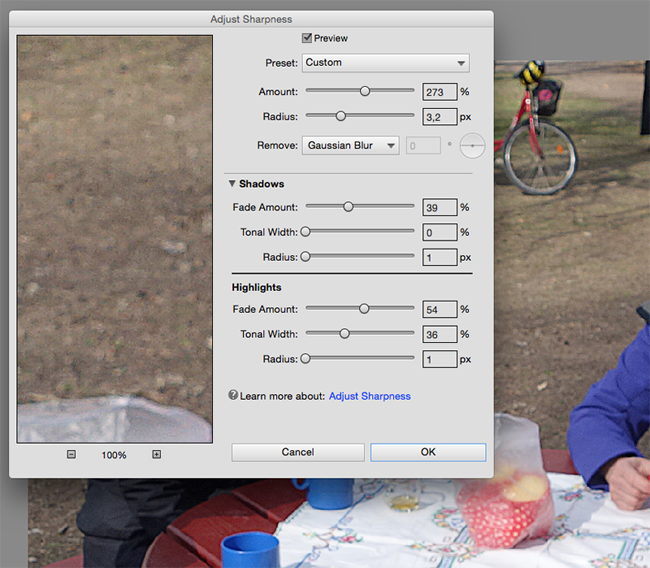650x568 pixels.
Task: Click the Highlights Fade Amount slider handle
Action: [x=364, y=308]
